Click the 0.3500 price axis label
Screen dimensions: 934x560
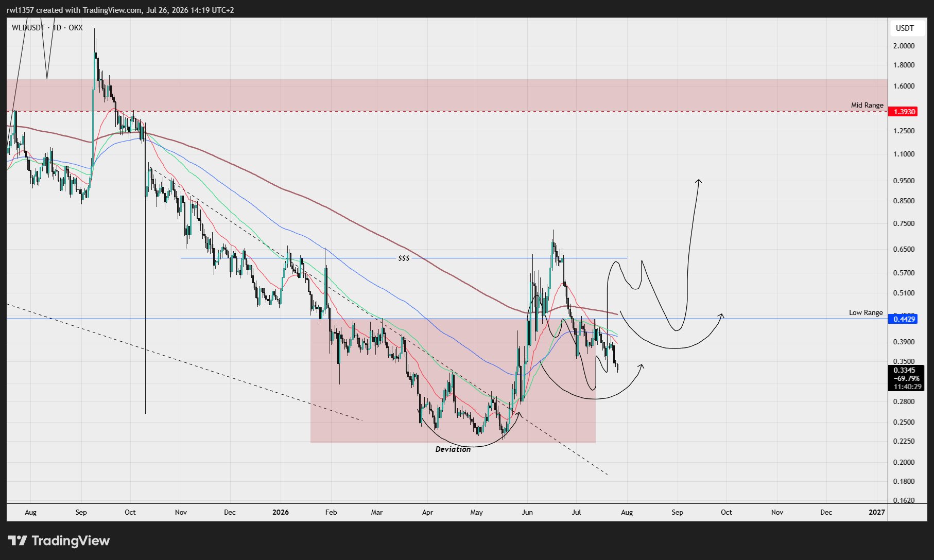(x=904, y=361)
